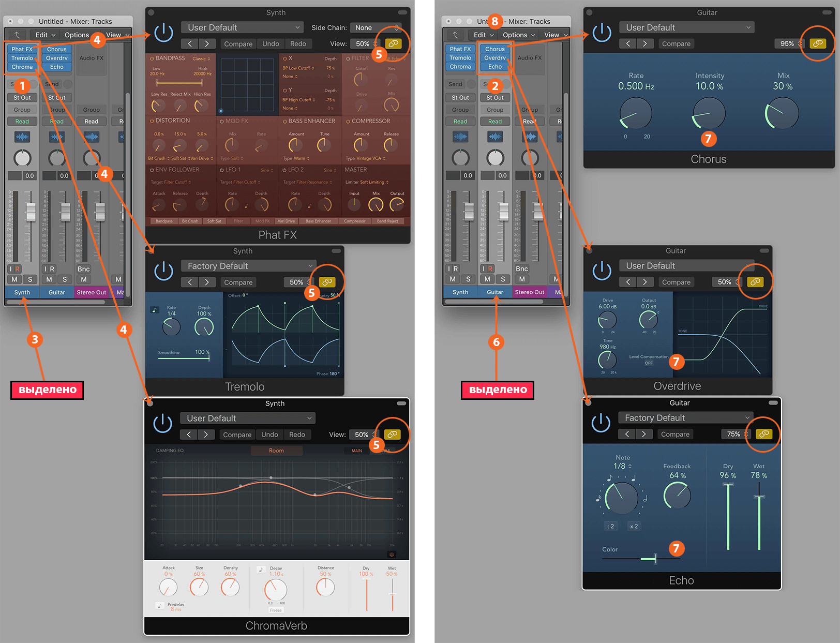Image resolution: width=840 pixels, height=643 pixels.
Task: Toggle the Overdrive plugin power button
Action: click(602, 271)
